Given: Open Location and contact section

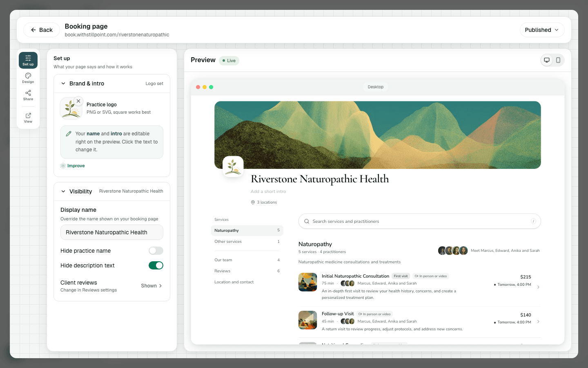Looking at the screenshot, I should click(x=247, y=282).
